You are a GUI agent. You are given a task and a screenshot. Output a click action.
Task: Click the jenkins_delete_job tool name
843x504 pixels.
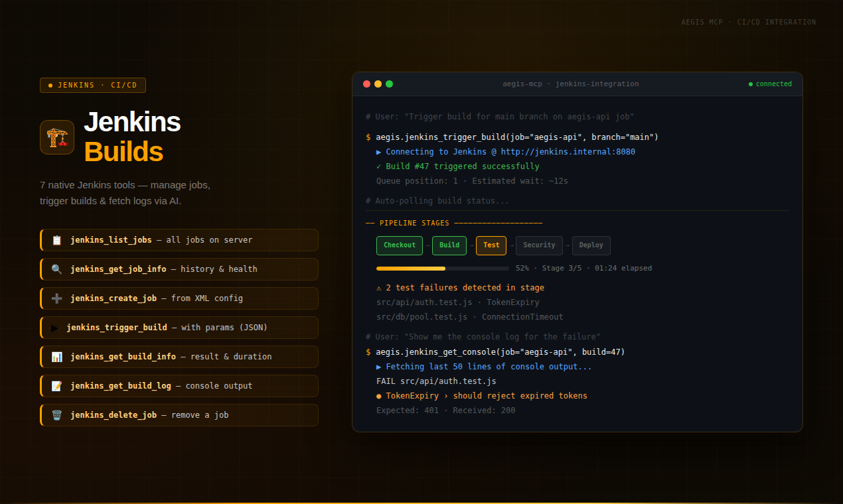coord(114,415)
